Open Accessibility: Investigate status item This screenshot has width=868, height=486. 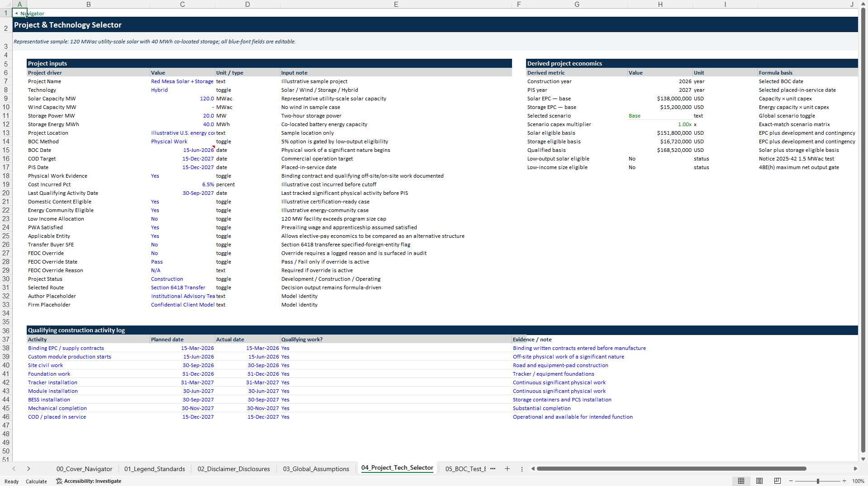point(89,481)
